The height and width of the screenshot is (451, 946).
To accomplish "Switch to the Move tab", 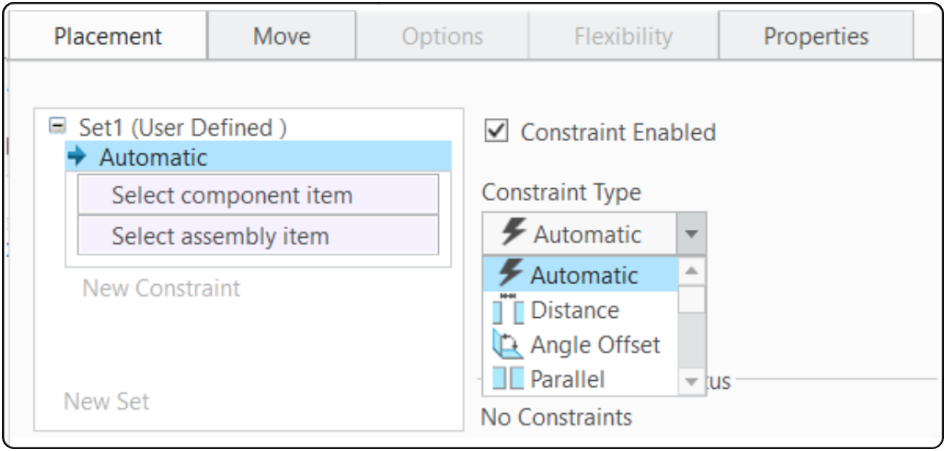I will (281, 37).
